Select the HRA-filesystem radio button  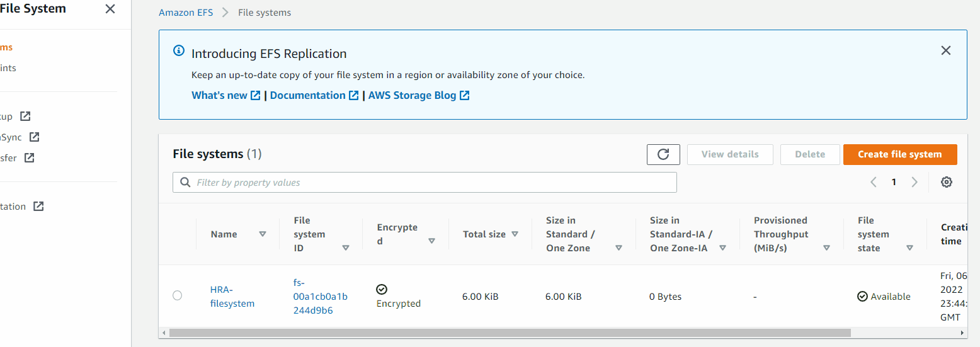tap(177, 295)
